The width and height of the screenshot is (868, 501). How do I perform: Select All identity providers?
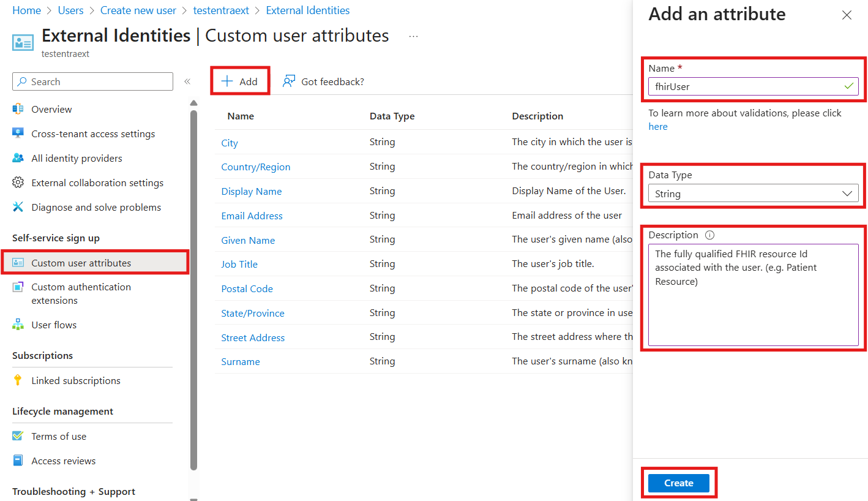pos(76,157)
